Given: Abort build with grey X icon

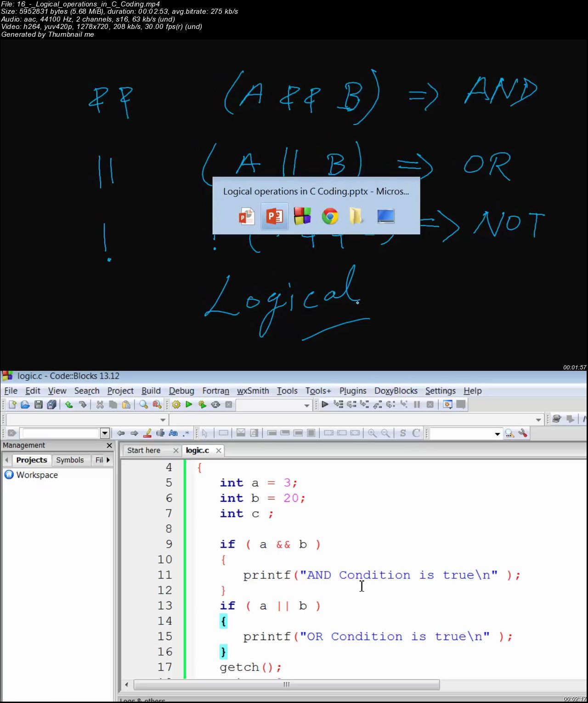Looking at the screenshot, I should click(229, 405).
